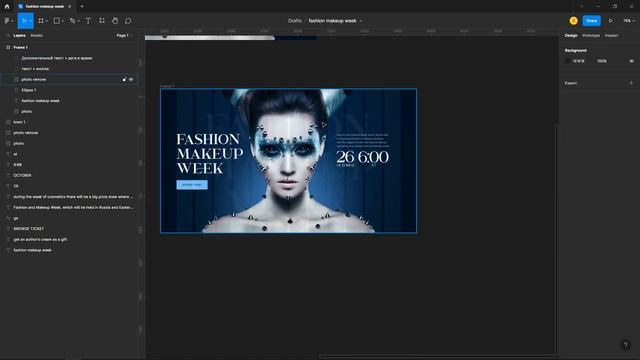640x360 pixels.
Task: Open the help button
Action: click(x=625, y=345)
